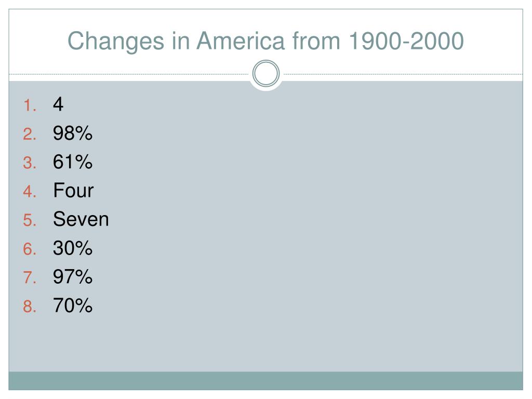Click the orange list number '7.'
Screen dimensions: 532x399
[x=30, y=277]
